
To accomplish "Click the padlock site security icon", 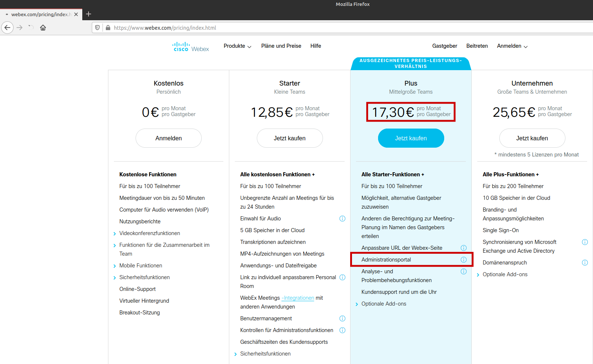I will coord(108,28).
